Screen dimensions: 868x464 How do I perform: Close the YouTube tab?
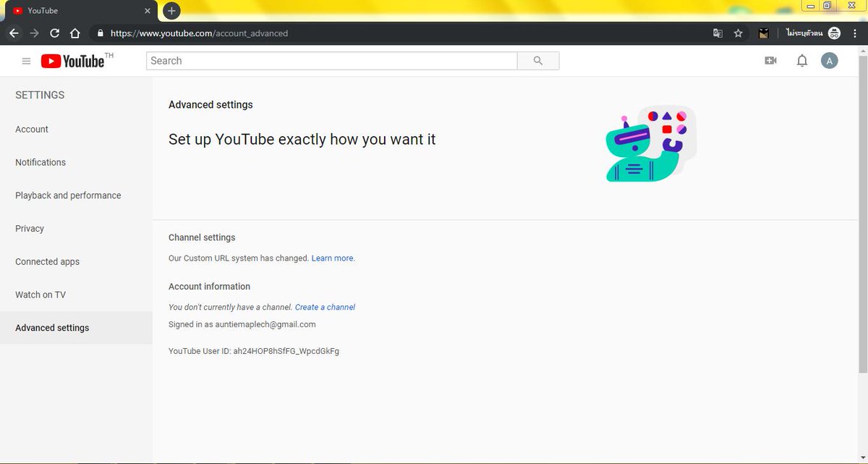(147, 11)
